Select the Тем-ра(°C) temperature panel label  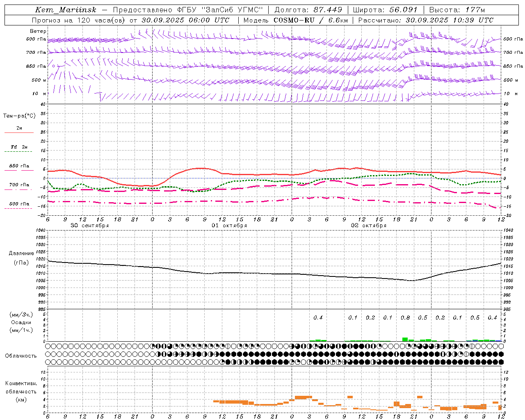point(19,116)
